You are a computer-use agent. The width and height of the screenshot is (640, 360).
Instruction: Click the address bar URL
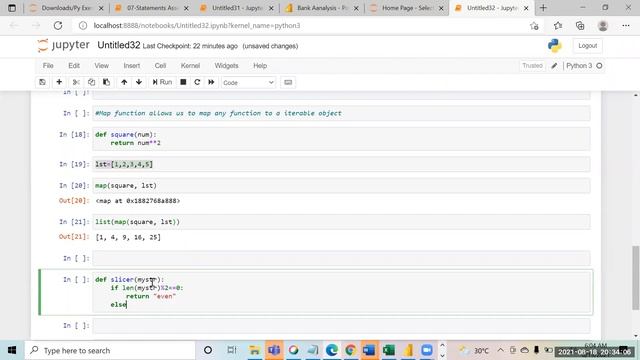[197, 26]
